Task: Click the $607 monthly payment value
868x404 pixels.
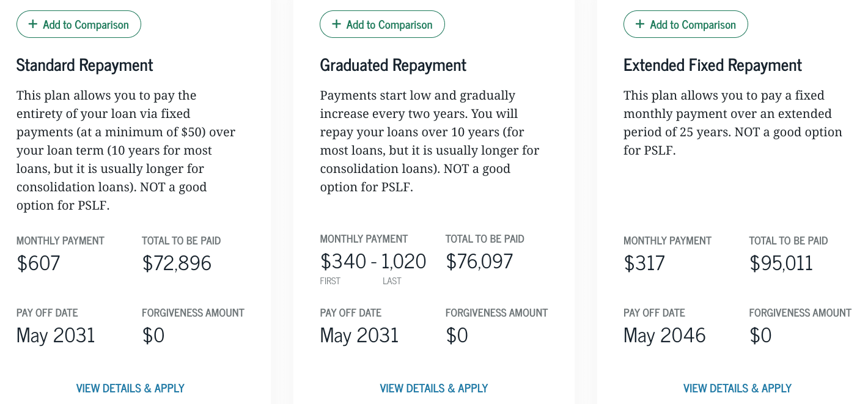Action: pos(39,263)
